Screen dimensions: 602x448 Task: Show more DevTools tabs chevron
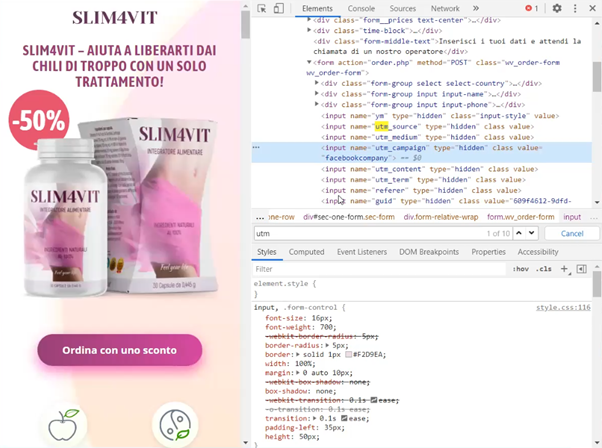coord(476,8)
